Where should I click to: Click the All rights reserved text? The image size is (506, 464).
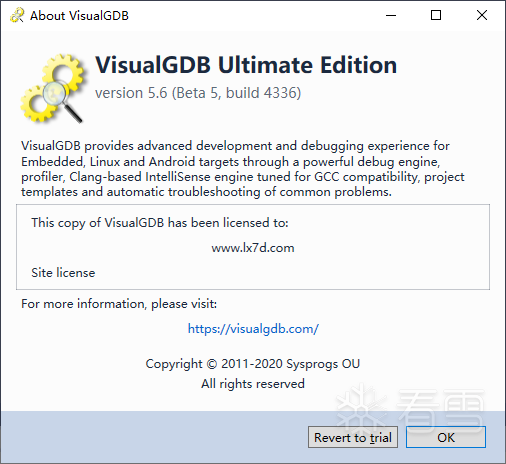tap(253, 384)
